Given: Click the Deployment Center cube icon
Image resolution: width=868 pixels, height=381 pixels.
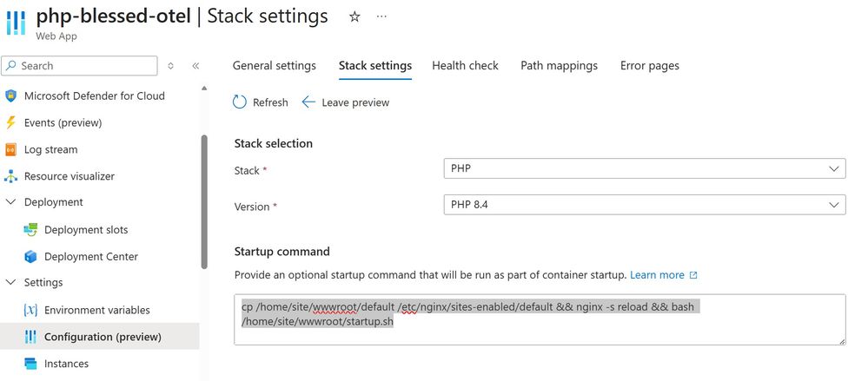Looking at the screenshot, I should pyautogui.click(x=31, y=257).
